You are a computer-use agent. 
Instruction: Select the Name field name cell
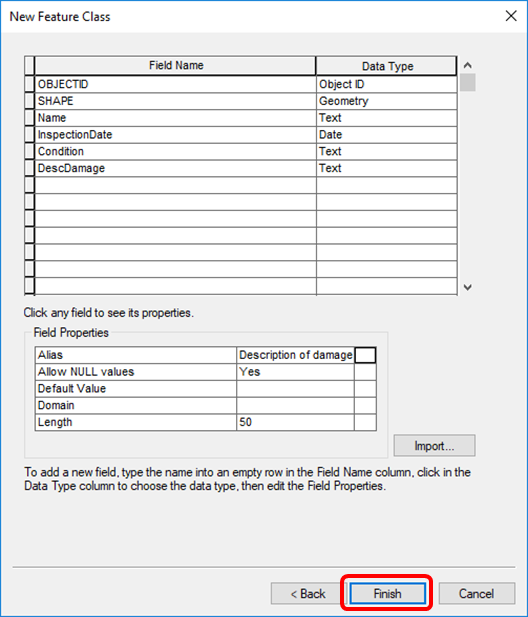[x=175, y=118]
